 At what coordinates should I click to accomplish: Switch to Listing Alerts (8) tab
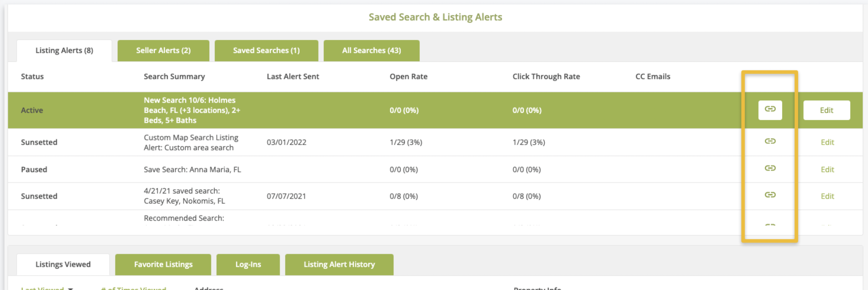[x=64, y=51]
